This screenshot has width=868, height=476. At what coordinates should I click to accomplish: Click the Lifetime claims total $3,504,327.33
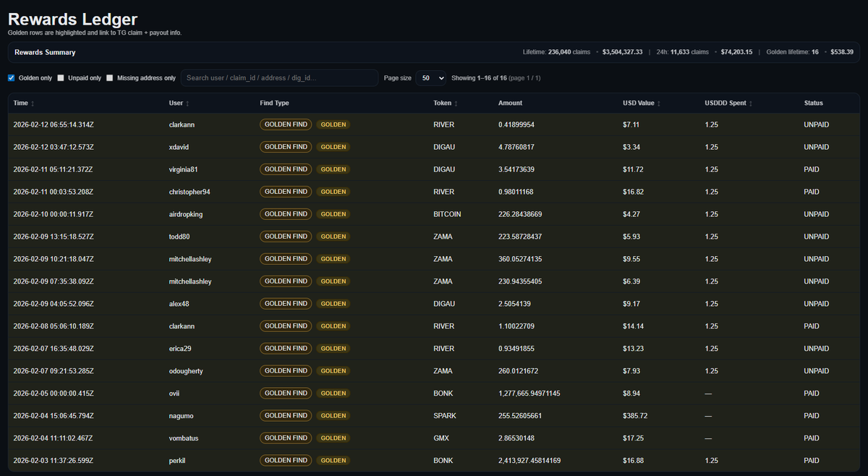622,52
